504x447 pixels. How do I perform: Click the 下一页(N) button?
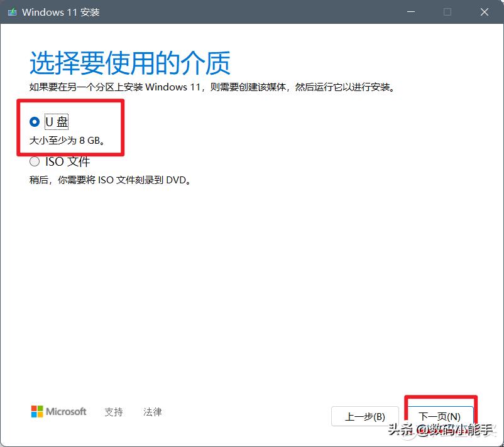pyautogui.click(x=439, y=416)
